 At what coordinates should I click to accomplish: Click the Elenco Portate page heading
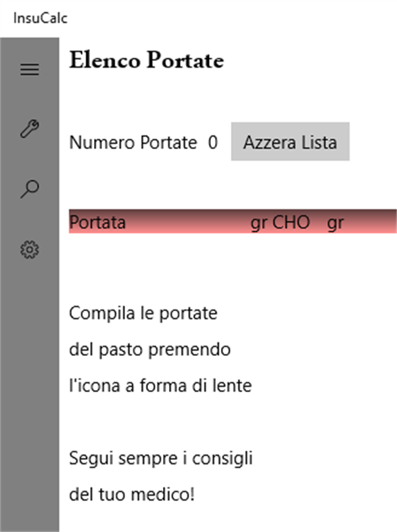click(x=147, y=61)
